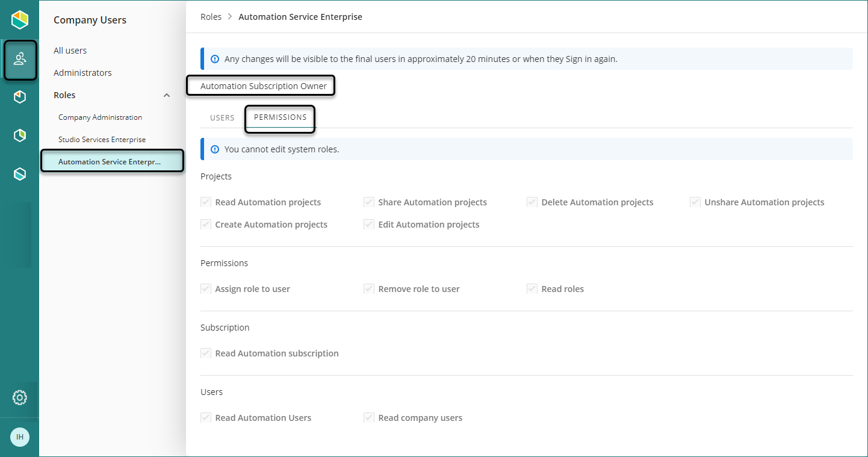Viewport: 868px width, 457px height.
Task: Open Administrators in sidebar
Action: (x=82, y=73)
